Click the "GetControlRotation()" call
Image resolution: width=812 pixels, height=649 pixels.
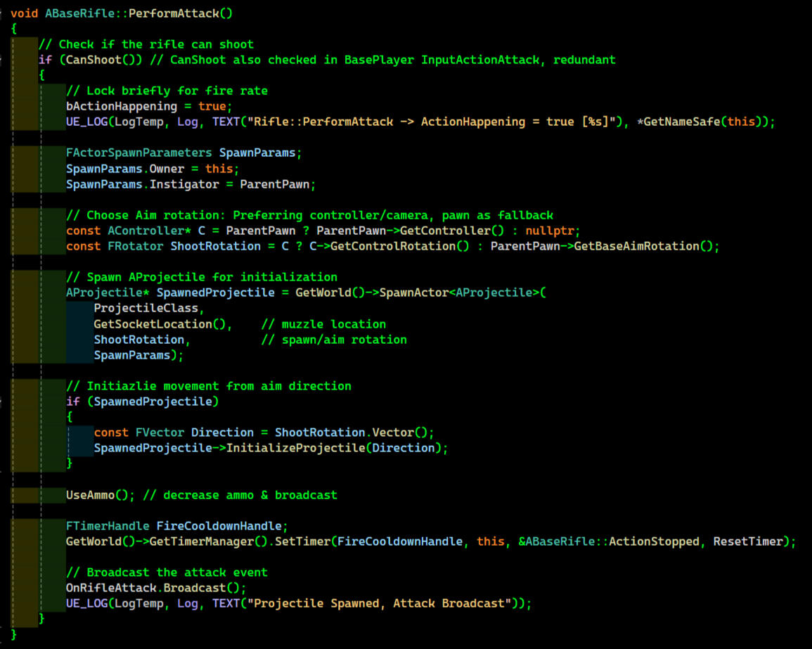399,247
